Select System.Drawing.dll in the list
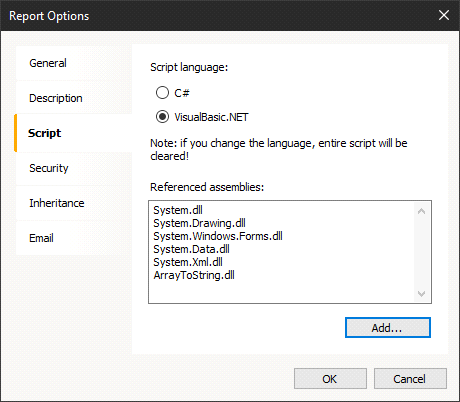Viewport: 460px width, 402px height. tap(199, 223)
